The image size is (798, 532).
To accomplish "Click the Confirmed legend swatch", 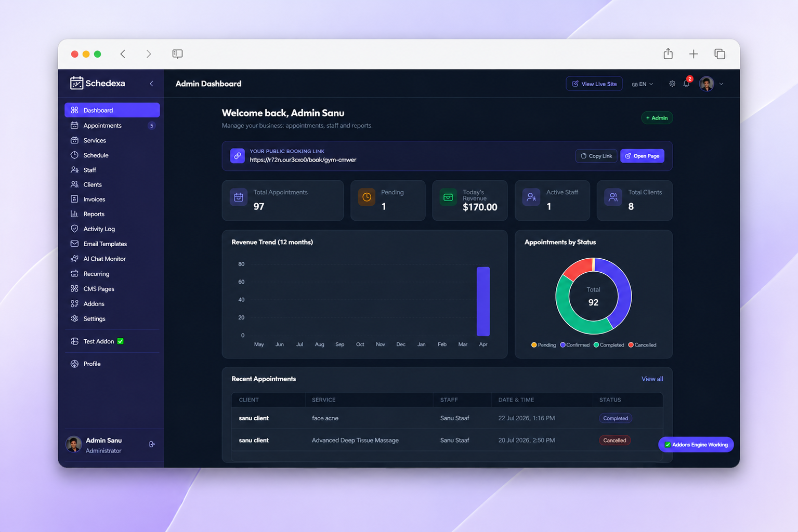I will coord(562,345).
